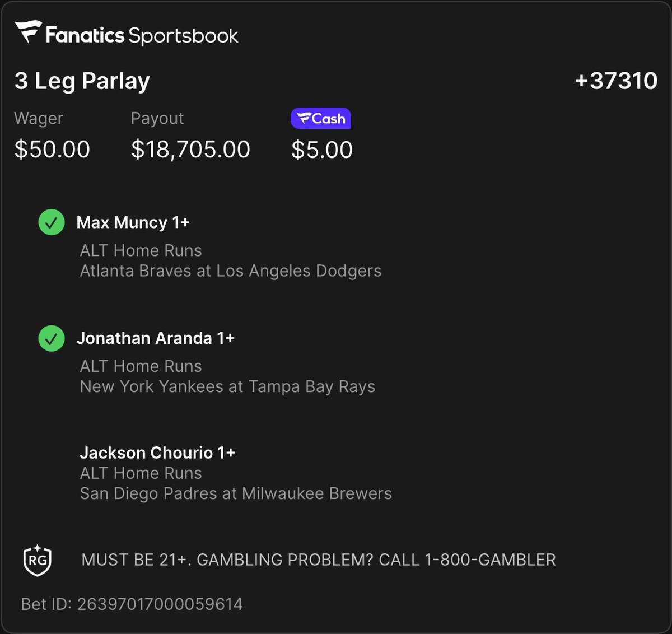Click the FanCash purple badge
The image size is (672, 634).
click(321, 118)
